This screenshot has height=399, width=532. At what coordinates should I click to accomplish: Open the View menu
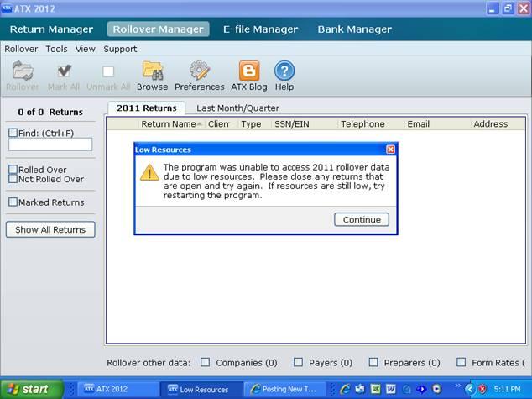85,49
